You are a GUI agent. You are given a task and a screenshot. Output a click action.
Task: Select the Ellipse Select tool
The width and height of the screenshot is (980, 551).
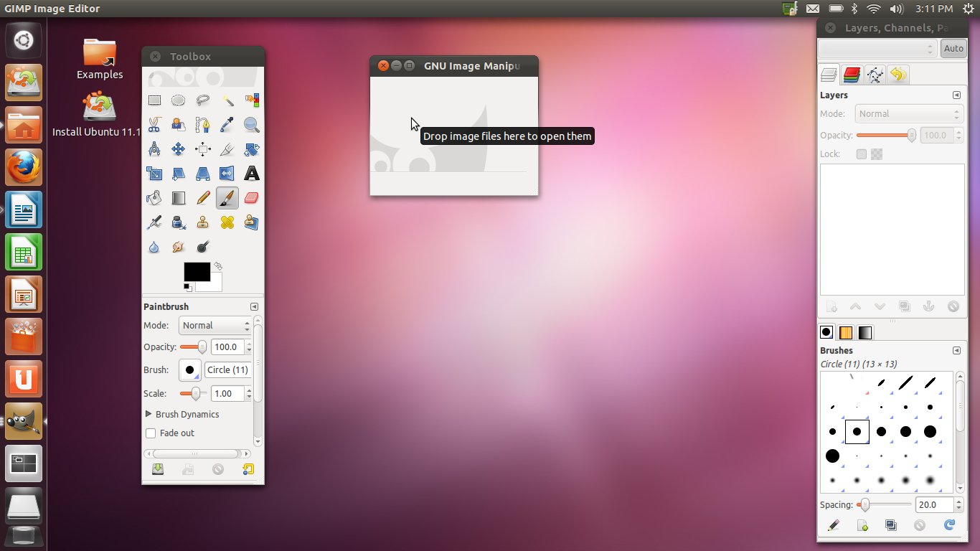click(x=179, y=100)
